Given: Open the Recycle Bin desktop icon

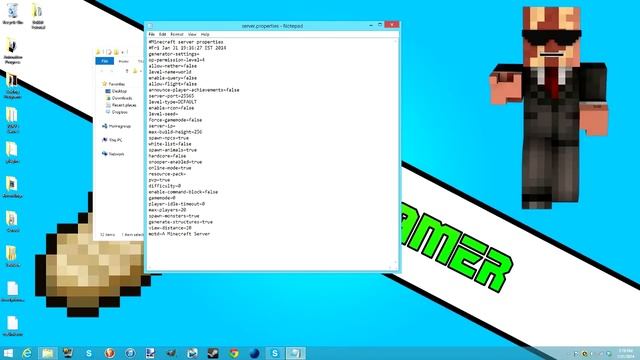Looking at the screenshot, I should pos(13,14).
